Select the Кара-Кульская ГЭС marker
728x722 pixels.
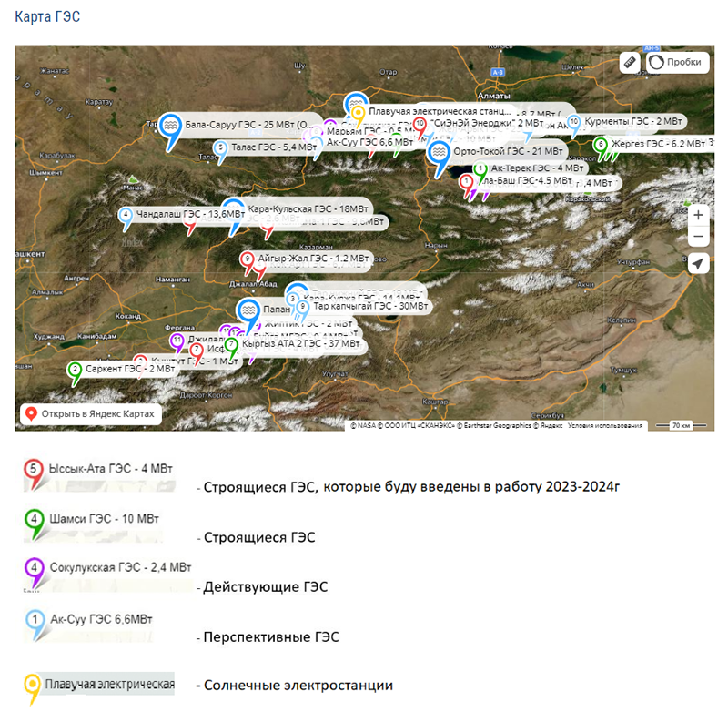click(x=234, y=208)
